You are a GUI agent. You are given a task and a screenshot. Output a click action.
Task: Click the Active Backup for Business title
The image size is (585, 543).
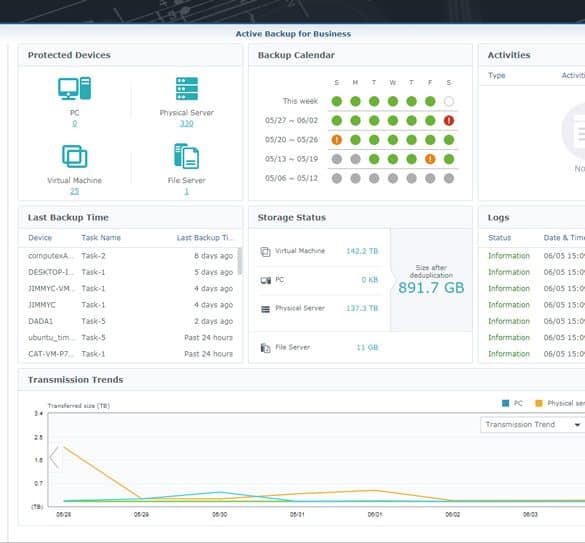click(x=293, y=34)
